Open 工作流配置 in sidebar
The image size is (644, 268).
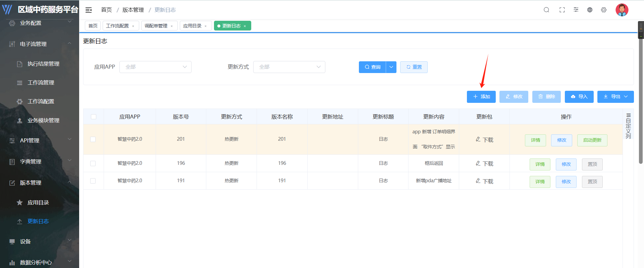click(x=40, y=101)
